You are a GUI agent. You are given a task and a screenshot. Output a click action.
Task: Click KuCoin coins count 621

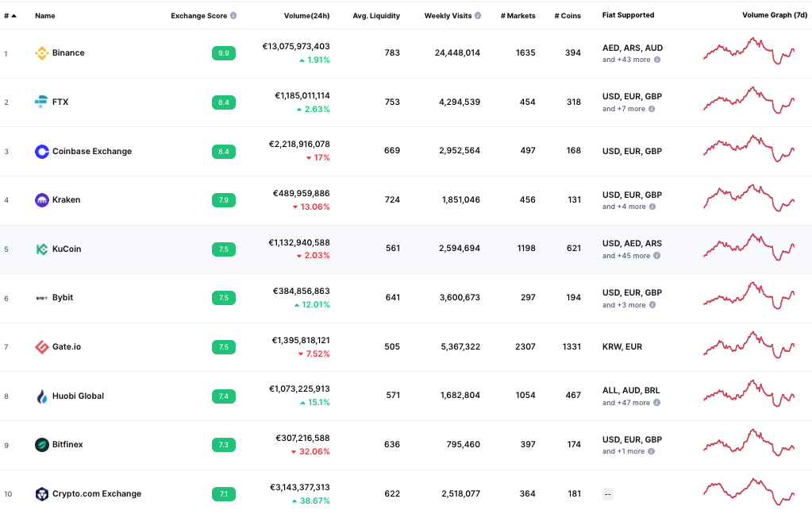point(574,249)
